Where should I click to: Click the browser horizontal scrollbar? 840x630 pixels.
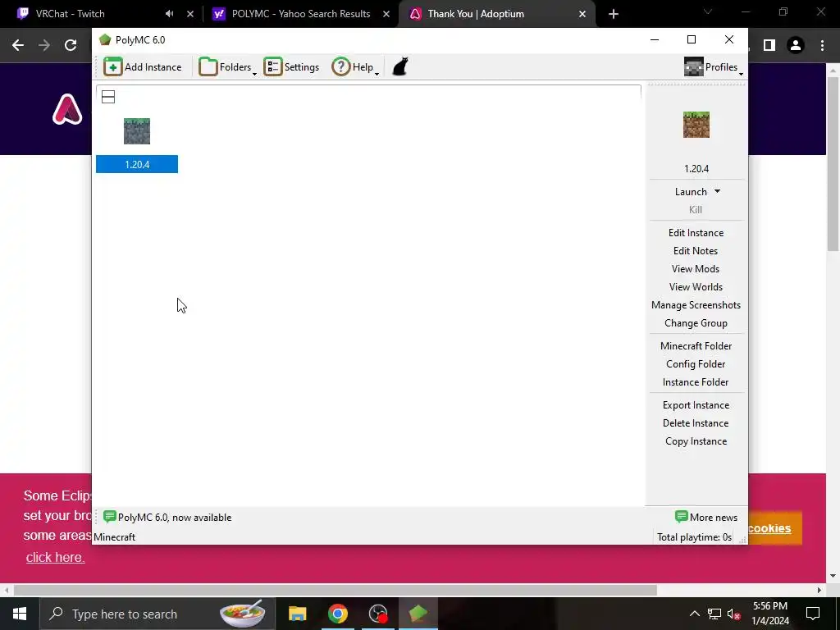(336, 590)
